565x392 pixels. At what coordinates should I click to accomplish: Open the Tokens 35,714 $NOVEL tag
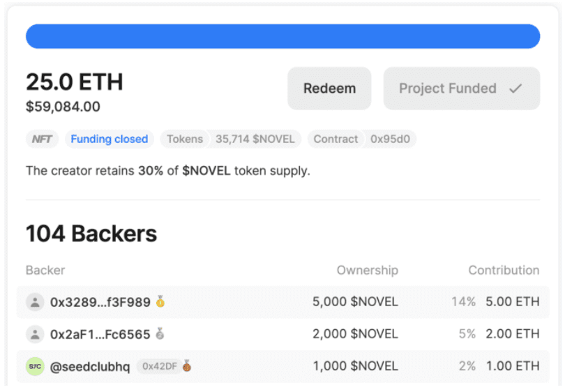(x=231, y=139)
